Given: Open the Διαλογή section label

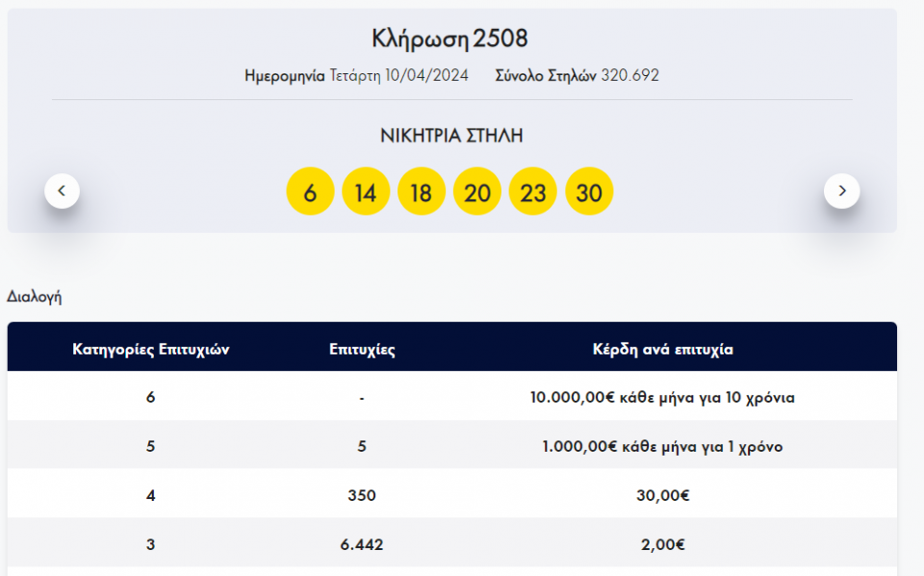Looking at the screenshot, I should [35, 297].
